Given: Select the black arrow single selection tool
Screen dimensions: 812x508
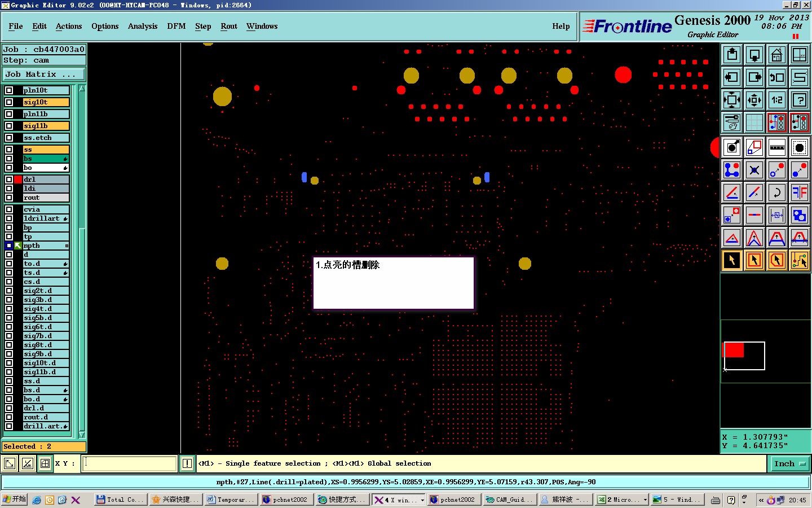Looking at the screenshot, I should point(732,260).
